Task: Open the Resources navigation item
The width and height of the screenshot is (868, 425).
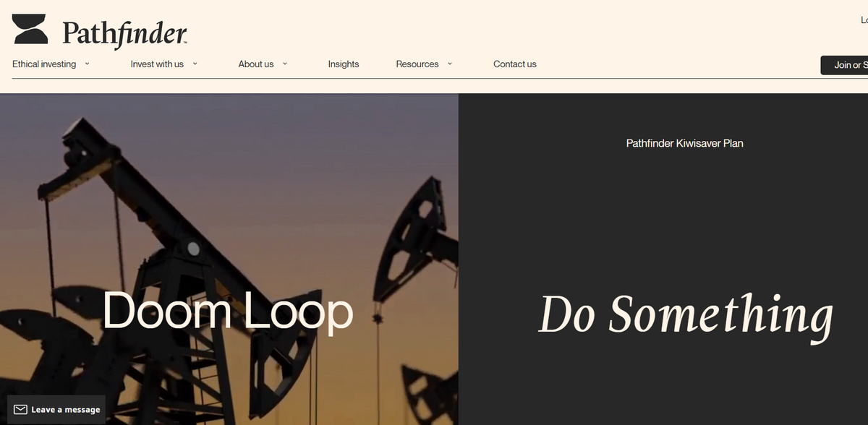Action: [417, 64]
